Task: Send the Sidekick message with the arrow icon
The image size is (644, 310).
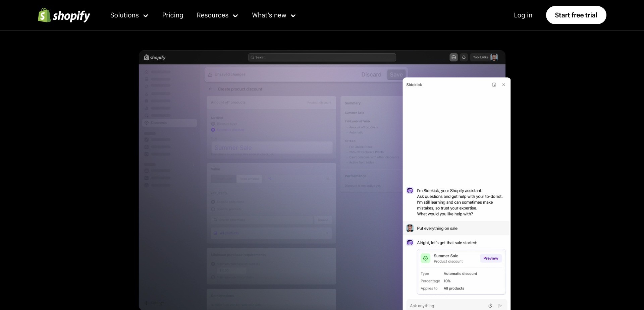Action: point(500,306)
